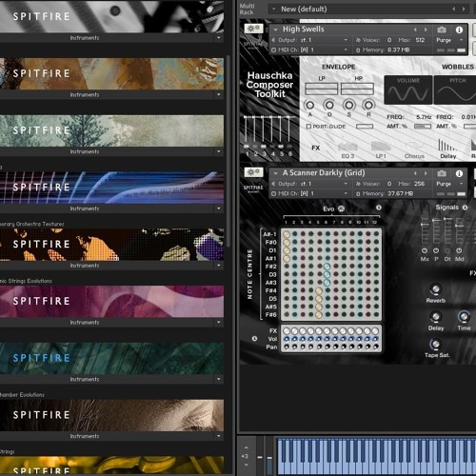
Task: Shift keyboard octave down with the arrow below +3
Action: coord(247,465)
